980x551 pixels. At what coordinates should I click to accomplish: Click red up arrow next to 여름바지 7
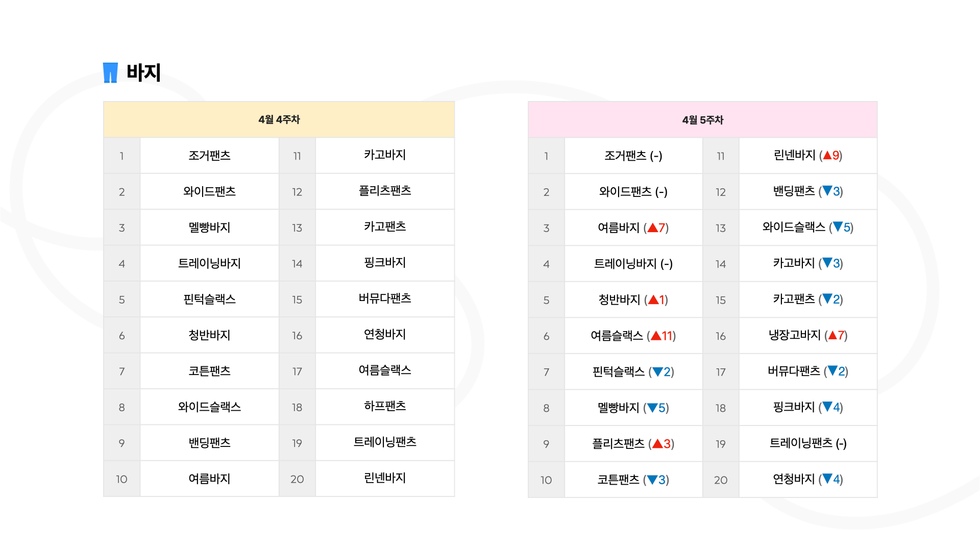point(652,228)
